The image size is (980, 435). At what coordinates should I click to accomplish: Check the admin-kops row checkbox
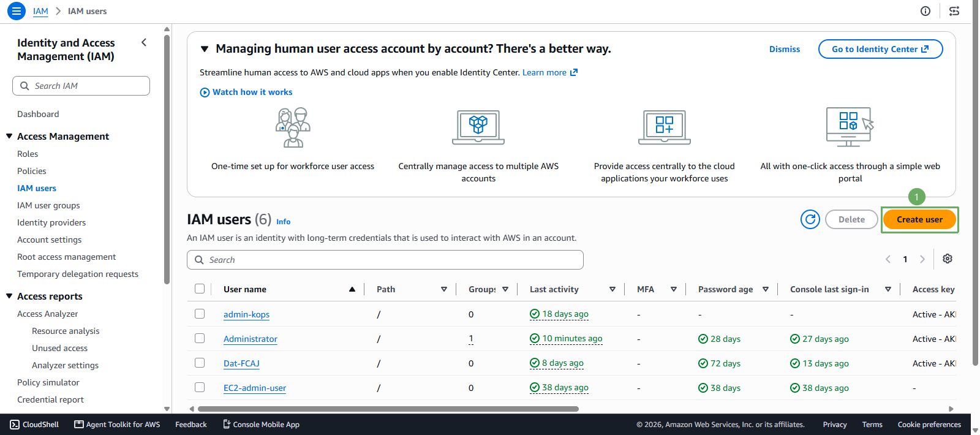click(x=200, y=314)
